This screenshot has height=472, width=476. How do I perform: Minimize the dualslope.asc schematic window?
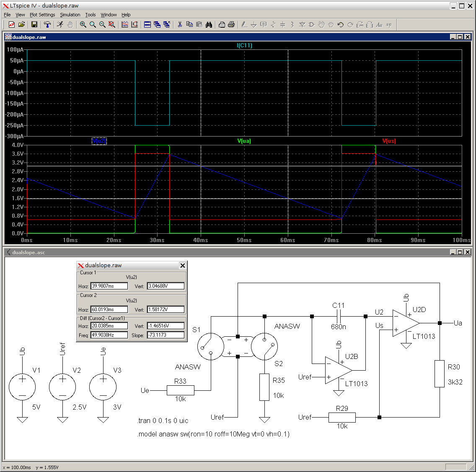pos(453,253)
